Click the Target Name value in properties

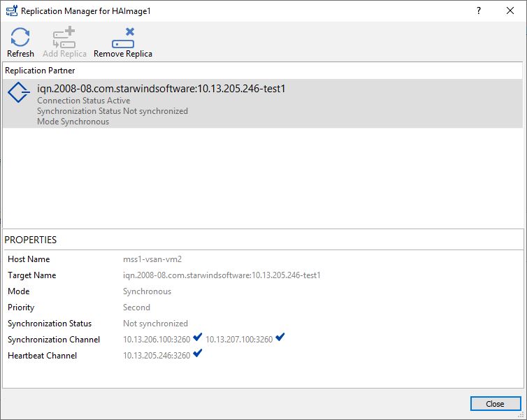pos(222,275)
